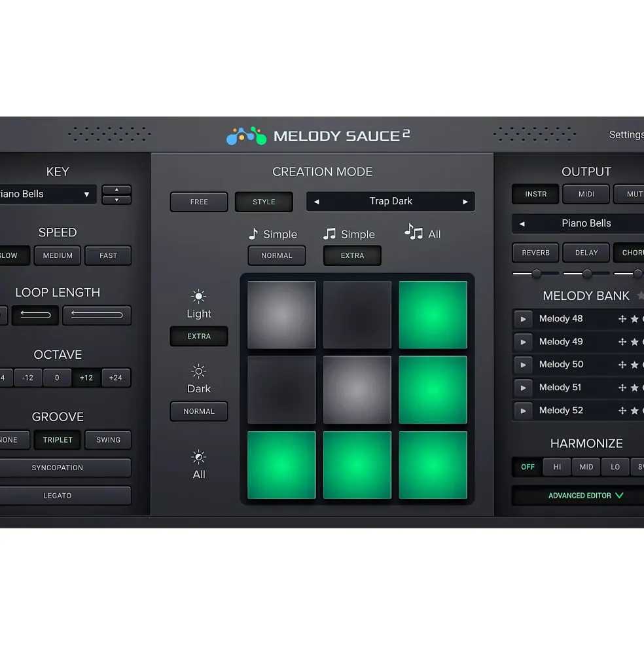Toggle SWING groove
This screenshot has height=645, width=644.
point(108,440)
